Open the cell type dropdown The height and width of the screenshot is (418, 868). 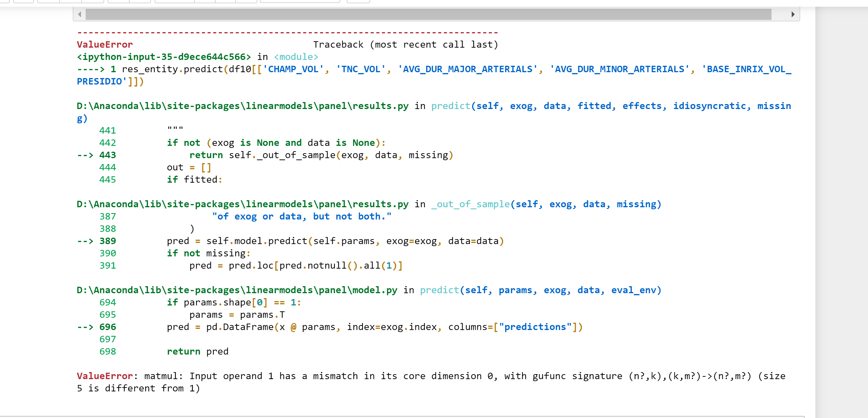coord(300,1)
